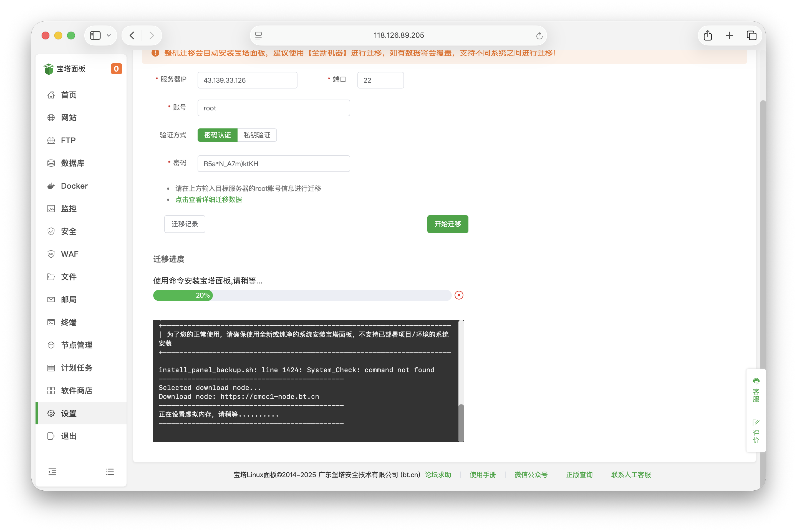Open the 监控 monitoring page
797x532 pixels.
[x=69, y=208]
